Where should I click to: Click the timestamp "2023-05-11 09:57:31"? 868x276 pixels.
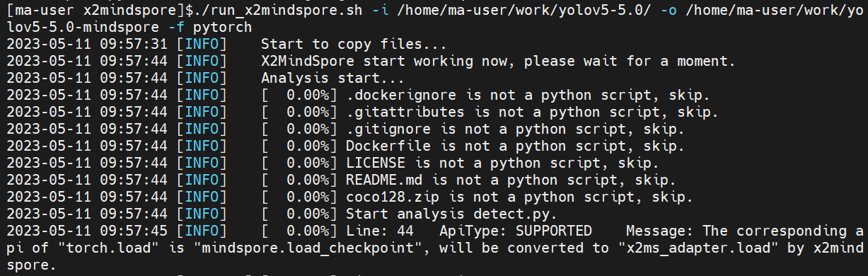pyautogui.click(x=87, y=45)
